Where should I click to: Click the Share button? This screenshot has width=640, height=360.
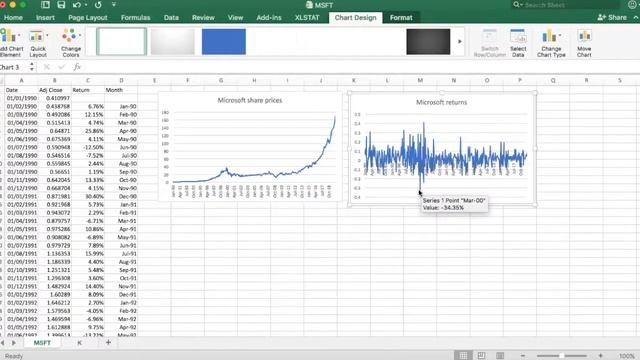click(x=612, y=17)
